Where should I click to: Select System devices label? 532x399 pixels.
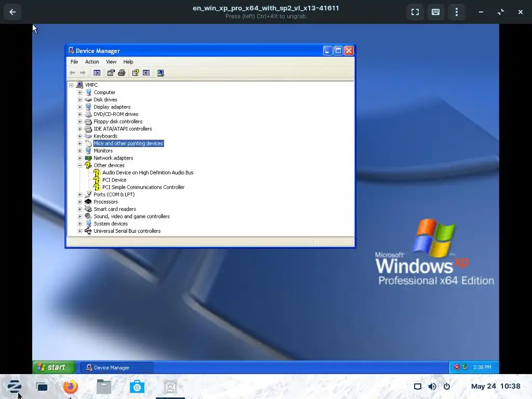(111, 223)
